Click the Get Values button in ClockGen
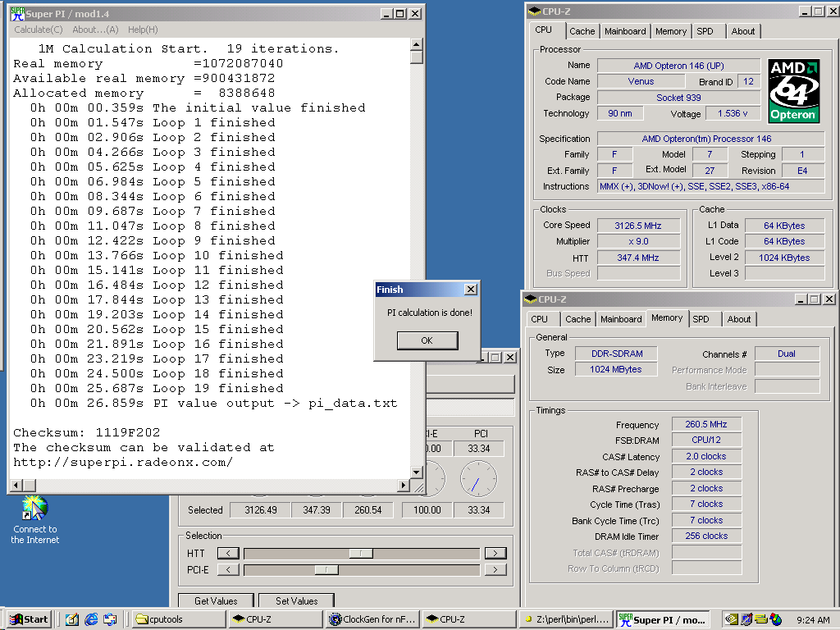Viewport: 840px width, 630px height. pos(216,600)
